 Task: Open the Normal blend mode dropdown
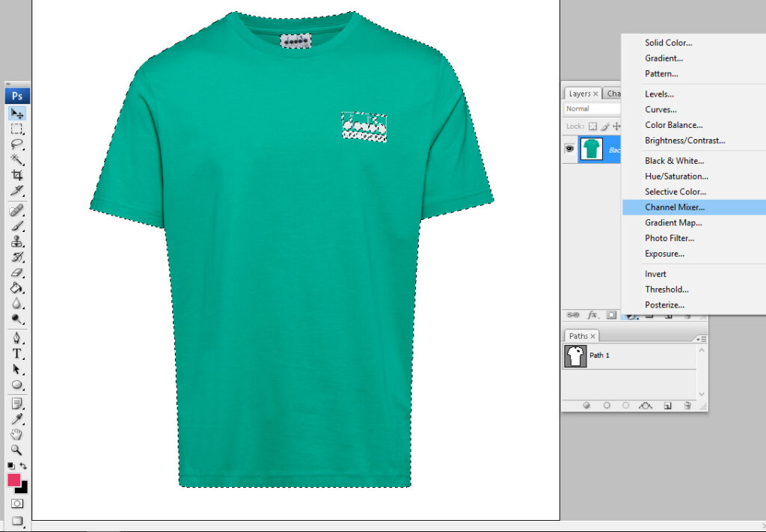(592, 108)
